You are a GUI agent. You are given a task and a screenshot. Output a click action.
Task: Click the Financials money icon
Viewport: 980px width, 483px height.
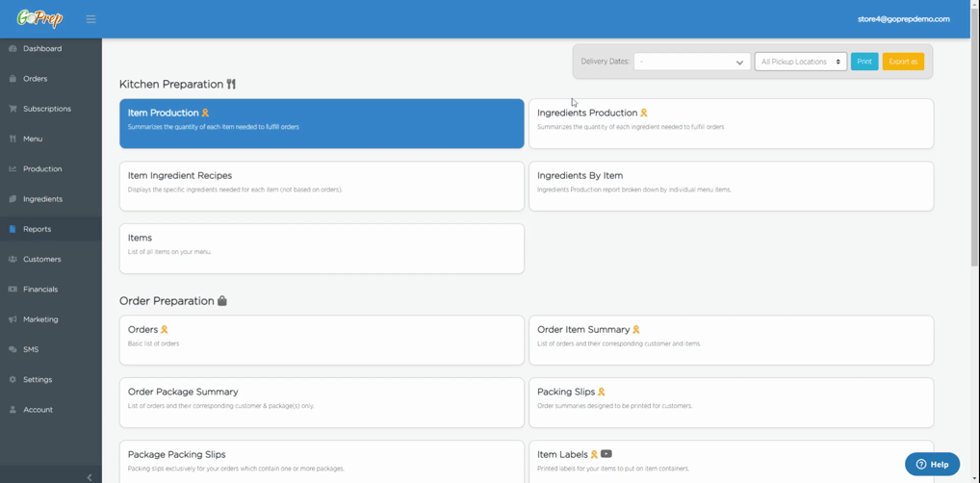click(x=13, y=290)
